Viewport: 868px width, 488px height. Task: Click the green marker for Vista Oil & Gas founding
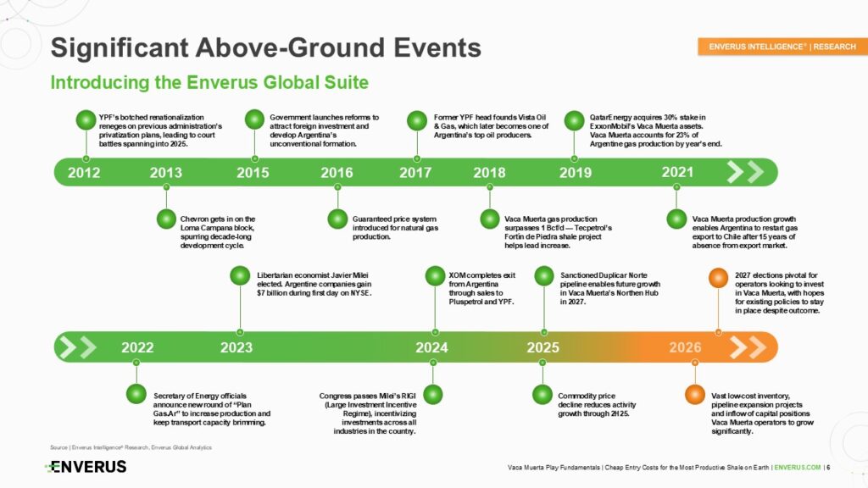click(x=417, y=120)
